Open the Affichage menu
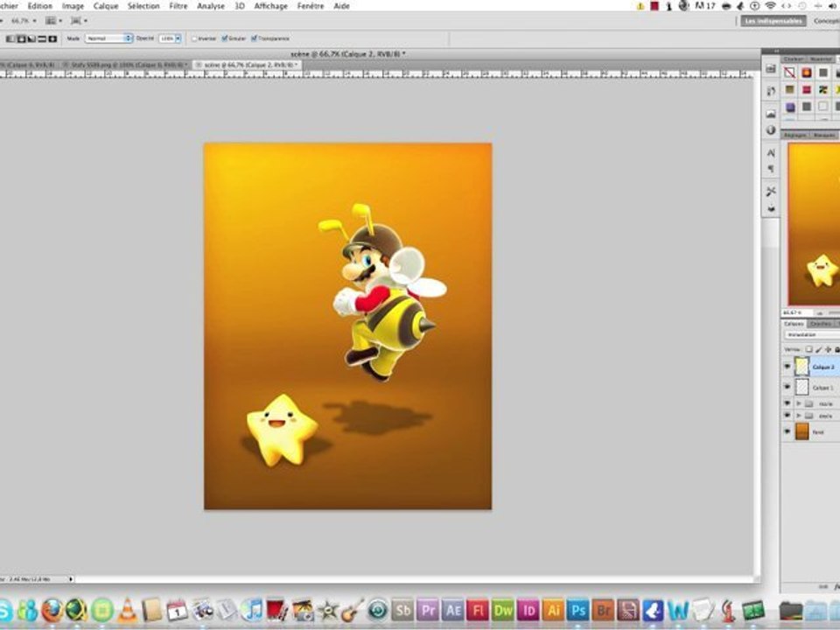840x630 pixels. (x=270, y=6)
